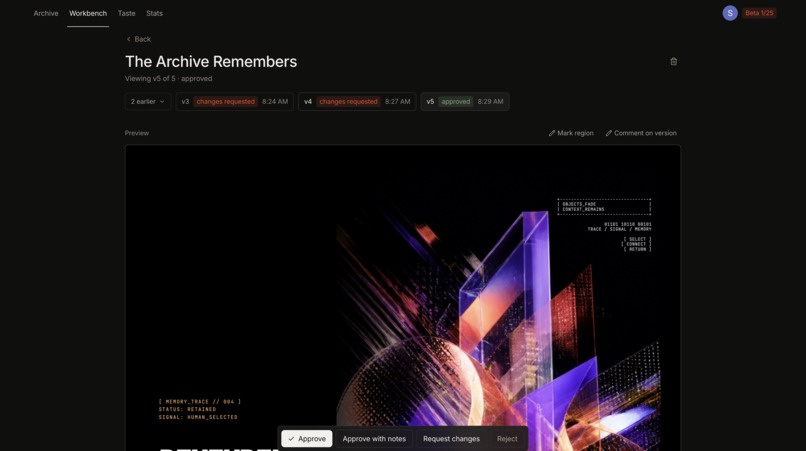Approve the current version

click(x=307, y=439)
